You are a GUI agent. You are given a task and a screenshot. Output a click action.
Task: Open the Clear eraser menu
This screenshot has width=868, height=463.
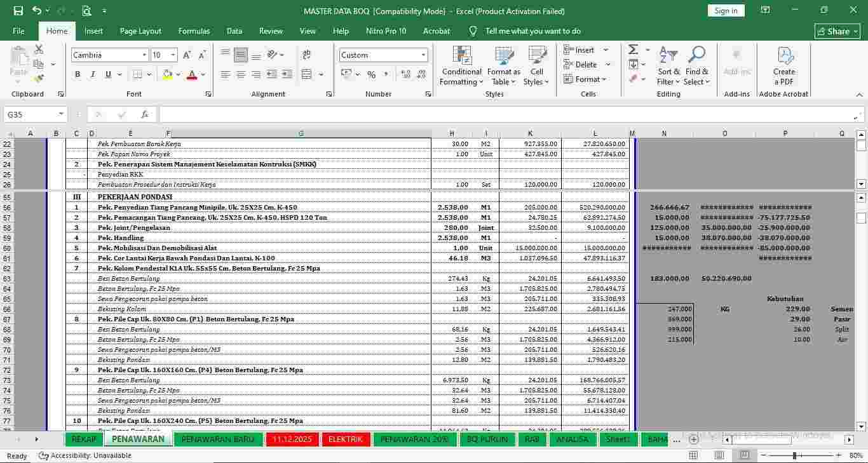[633, 79]
